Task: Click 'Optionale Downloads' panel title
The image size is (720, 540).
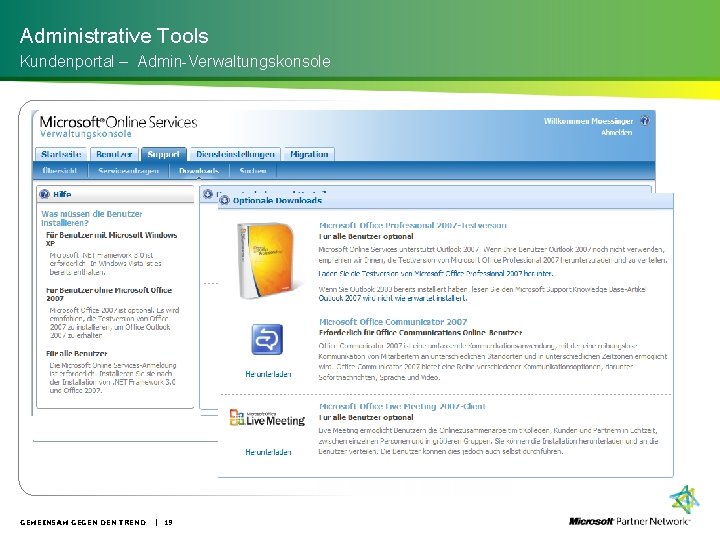Action: point(277,200)
